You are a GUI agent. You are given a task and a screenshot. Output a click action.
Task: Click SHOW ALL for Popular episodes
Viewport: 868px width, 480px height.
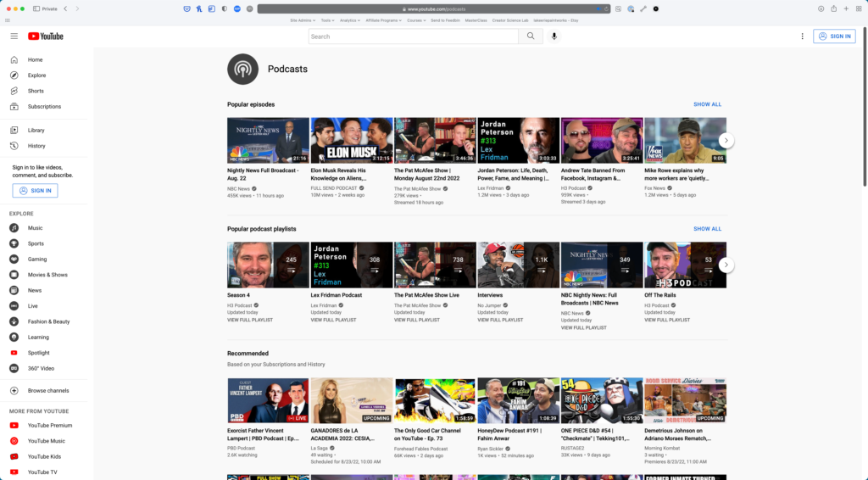tap(707, 104)
